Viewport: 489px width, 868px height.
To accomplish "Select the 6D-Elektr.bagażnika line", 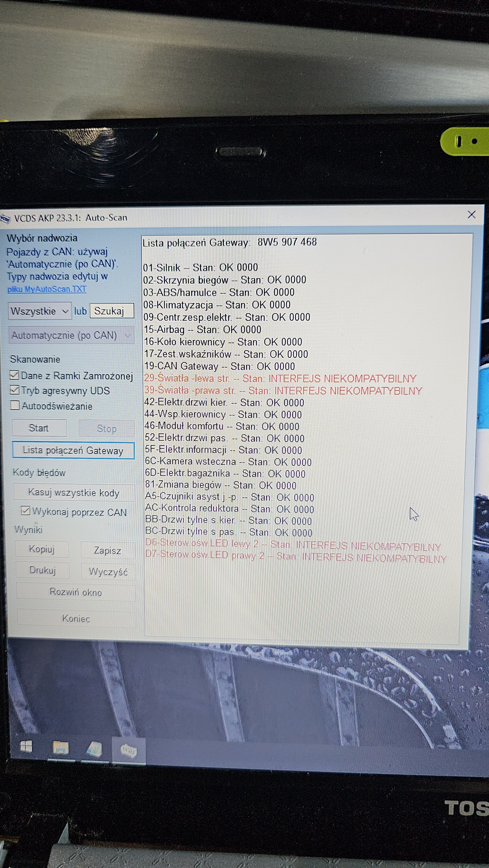I will pos(225,473).
